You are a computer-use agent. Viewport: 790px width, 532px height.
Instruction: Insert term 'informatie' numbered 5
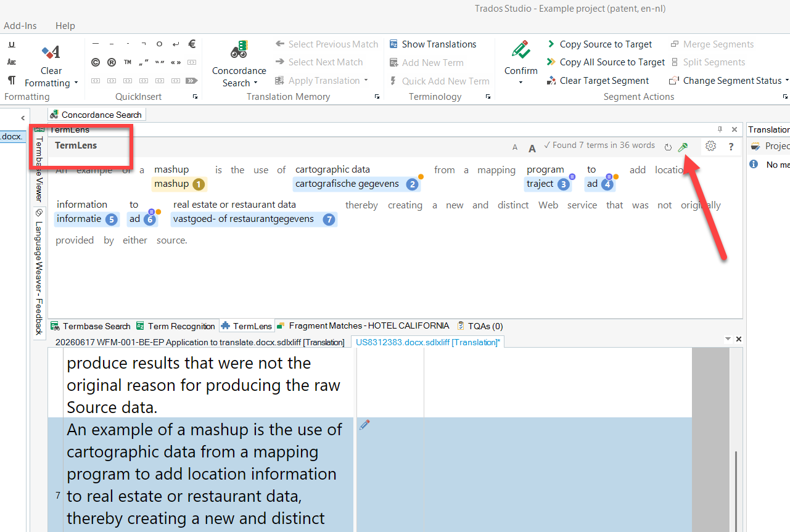click(x=87, y=219)
